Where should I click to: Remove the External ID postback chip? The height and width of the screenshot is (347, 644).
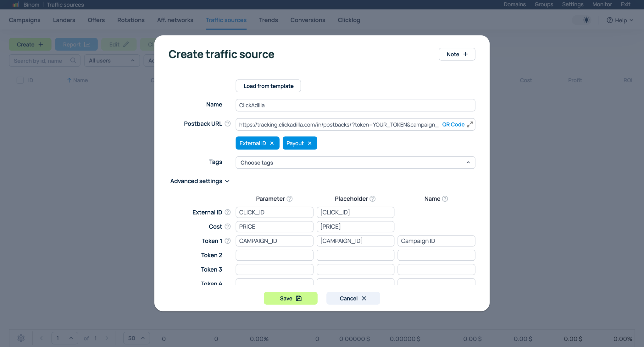[x=272, y=143]
